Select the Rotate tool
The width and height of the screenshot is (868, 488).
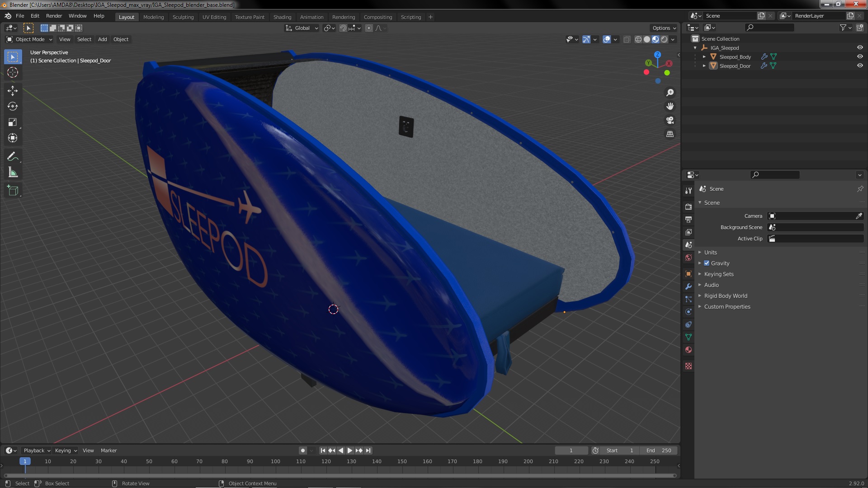tap(13, 107)
